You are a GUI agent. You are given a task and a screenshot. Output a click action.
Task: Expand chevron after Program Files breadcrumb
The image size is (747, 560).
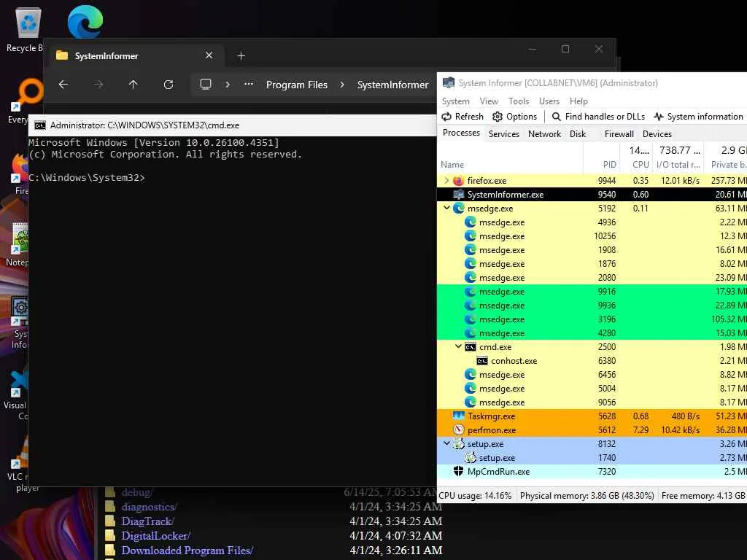click(342, 85)
